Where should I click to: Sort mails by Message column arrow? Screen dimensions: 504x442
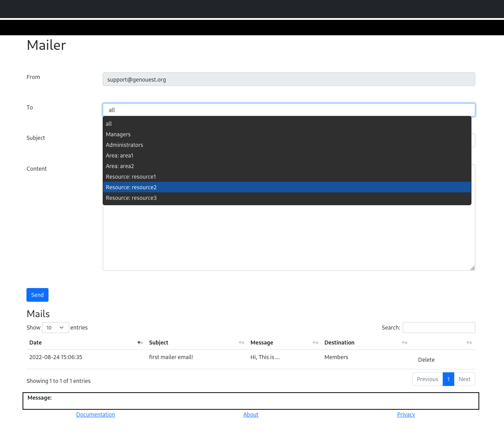(x=315, y=343)
